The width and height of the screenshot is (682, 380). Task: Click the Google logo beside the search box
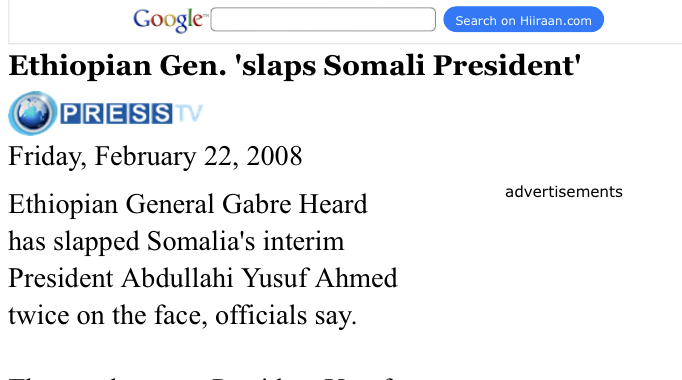[170, 20]
